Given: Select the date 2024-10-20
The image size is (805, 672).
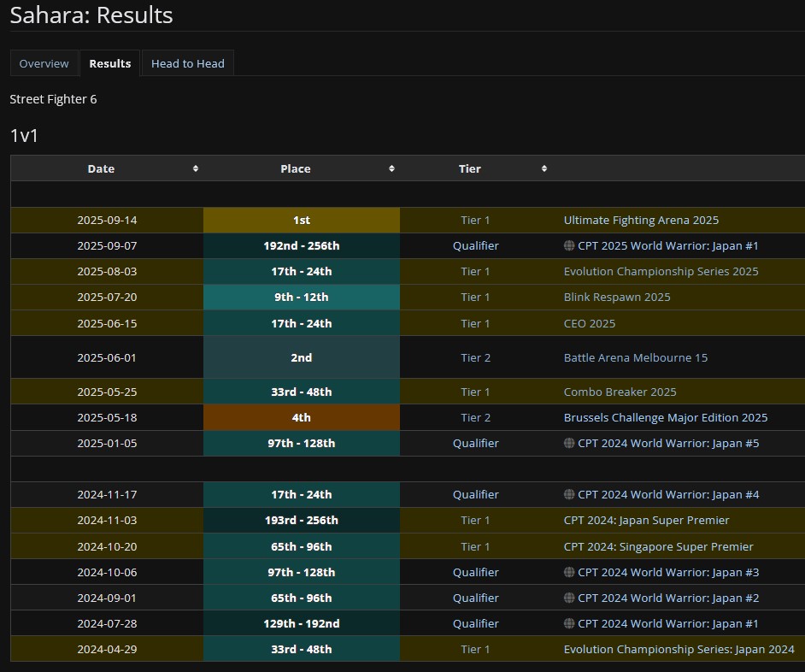Looking at the screenshot, I should click(107, 546).
